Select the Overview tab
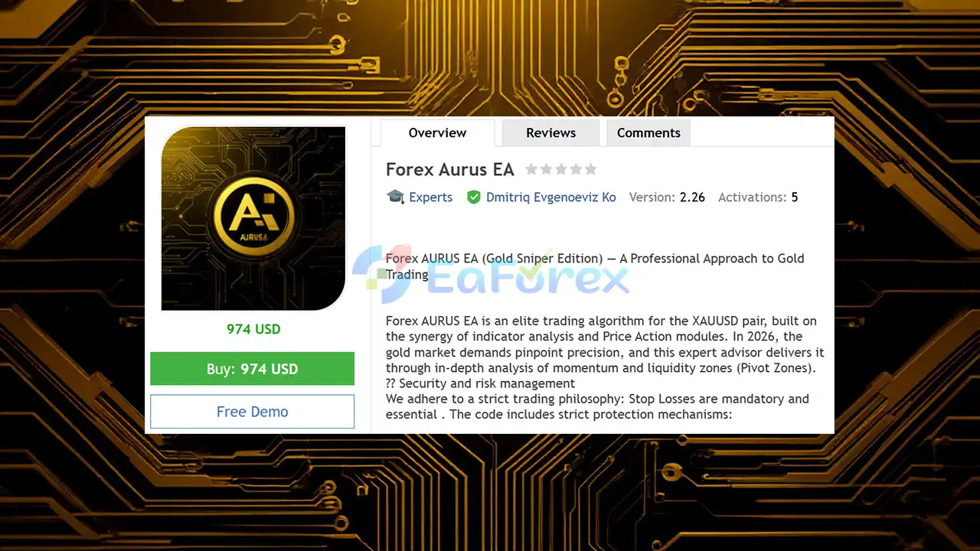The image size is (980, 551). point(436,132)
